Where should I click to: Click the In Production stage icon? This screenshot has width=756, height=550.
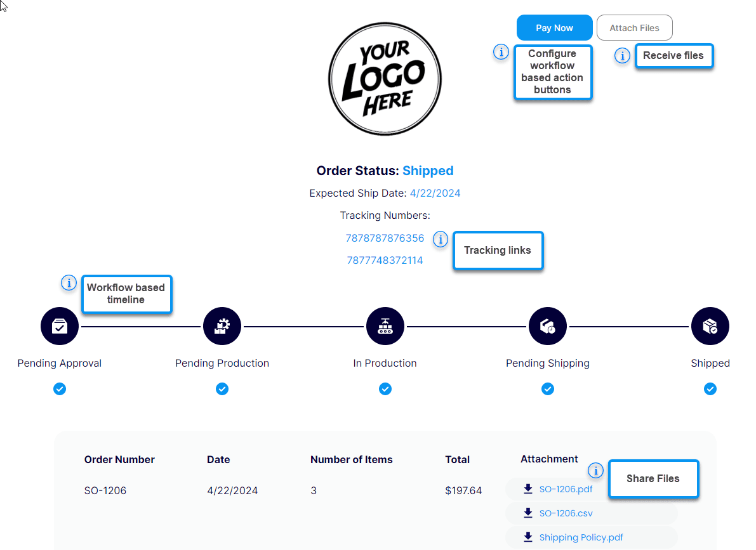click(x=385, y=326)
